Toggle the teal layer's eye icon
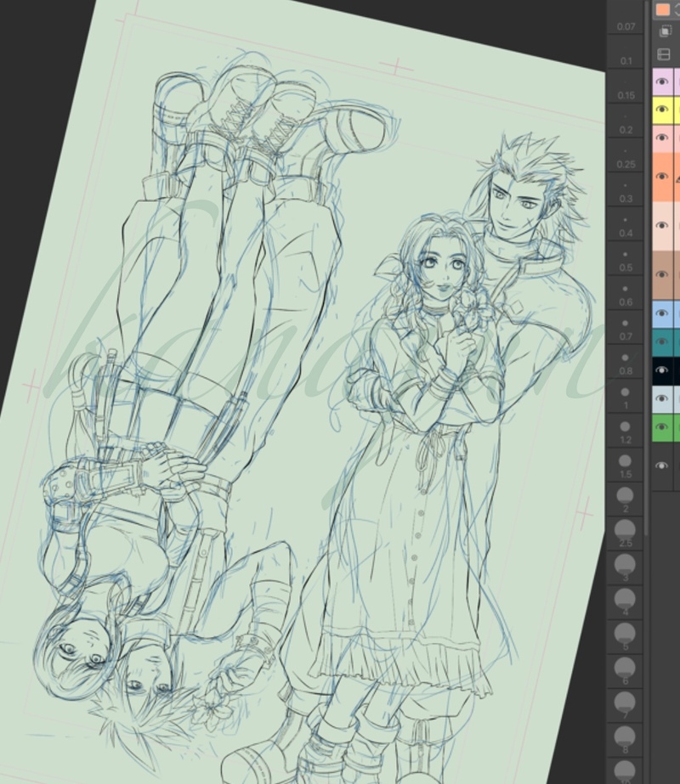 (662, 342)
